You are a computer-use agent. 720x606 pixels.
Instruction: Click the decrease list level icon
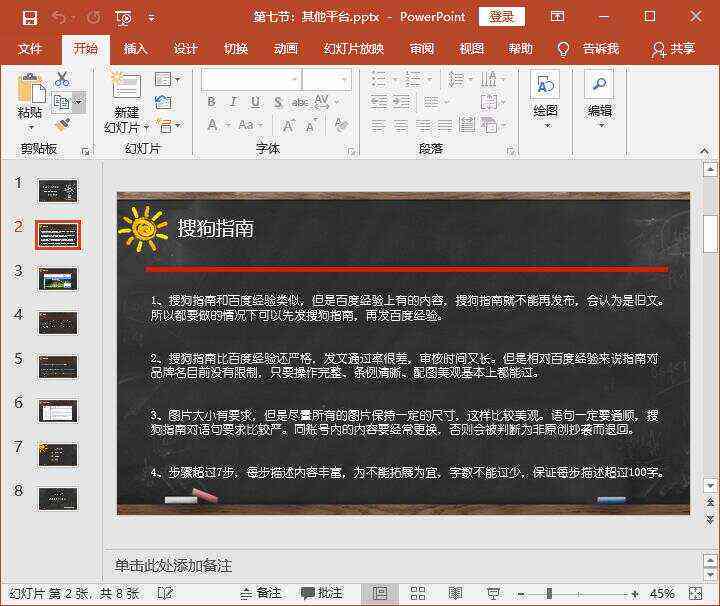click(379, 101)
